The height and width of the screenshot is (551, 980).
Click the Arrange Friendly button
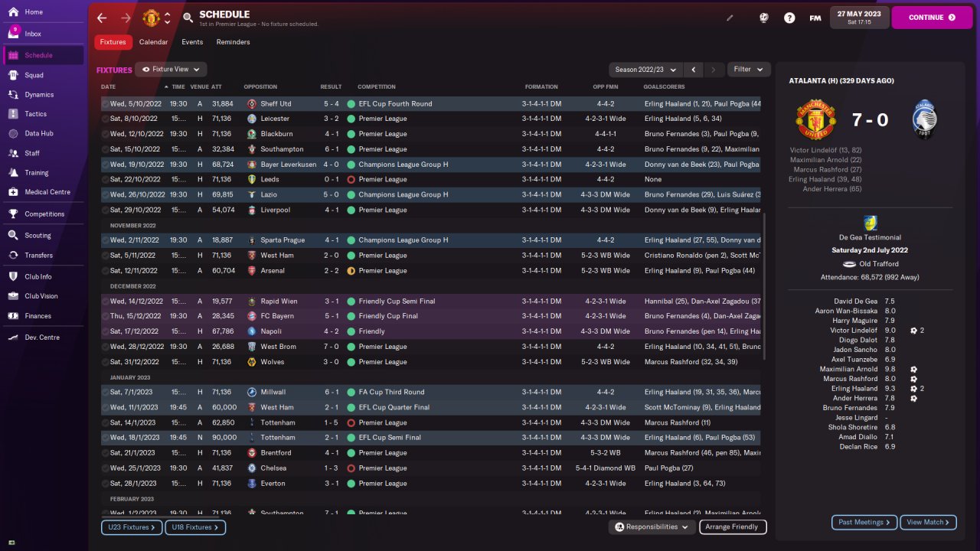pyautogui.click(x=732, y=527)
